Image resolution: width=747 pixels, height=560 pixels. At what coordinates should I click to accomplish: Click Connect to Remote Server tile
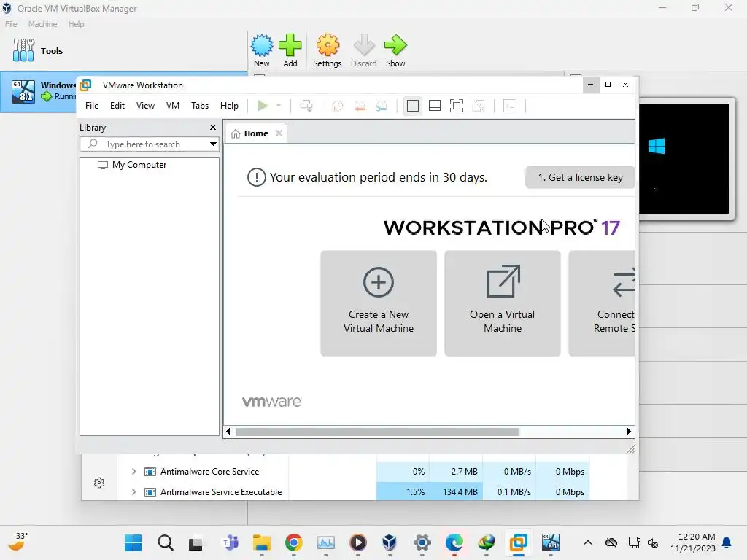[x=602, y=303]
